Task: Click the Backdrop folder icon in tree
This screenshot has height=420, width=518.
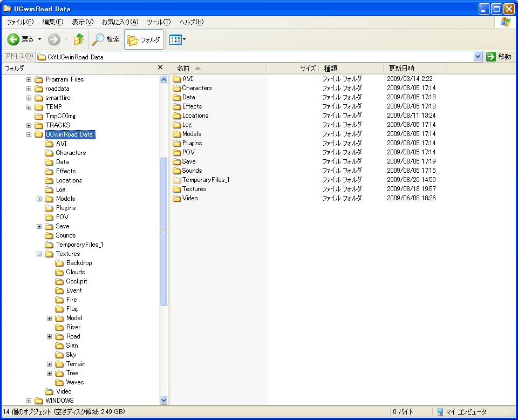Action: coord(59,263)
